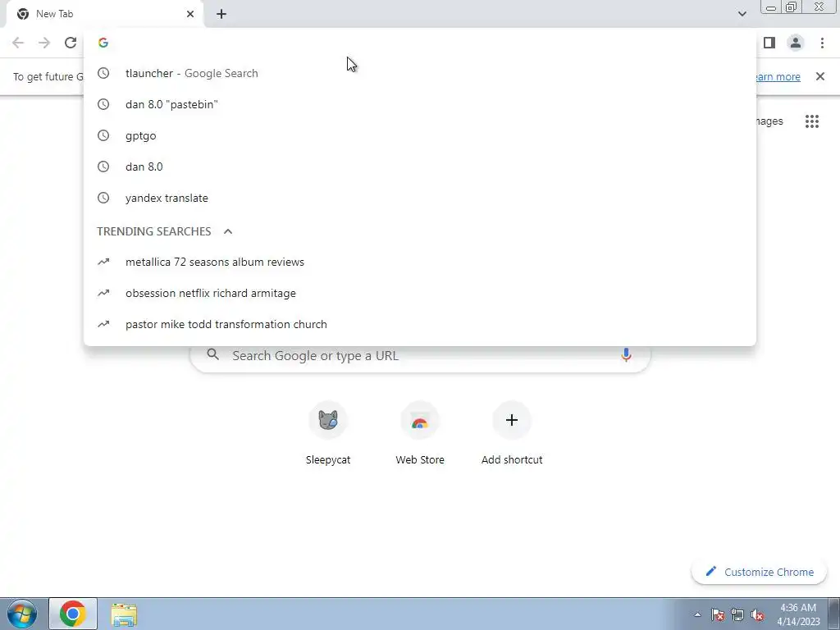Open the Sleepycat shortcut
Image resolution: width=840 pixels, height=630 pixels.
tap(328, 434)
